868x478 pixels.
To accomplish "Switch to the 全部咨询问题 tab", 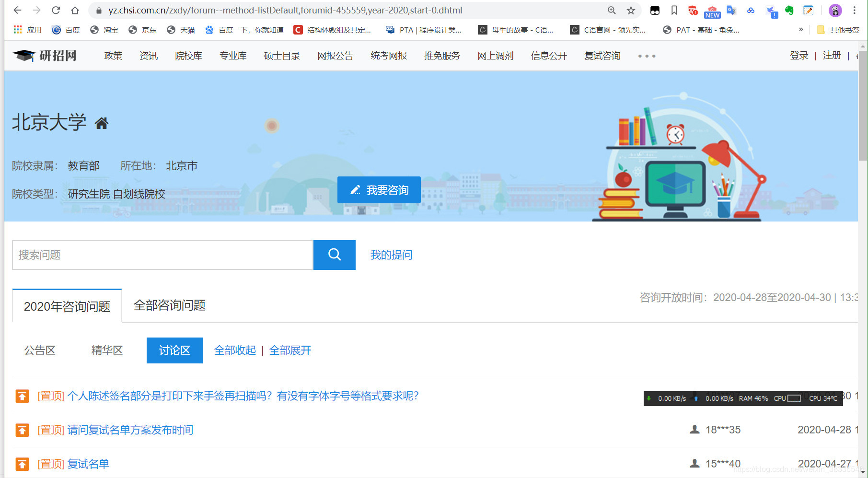I will pos(170,305).
